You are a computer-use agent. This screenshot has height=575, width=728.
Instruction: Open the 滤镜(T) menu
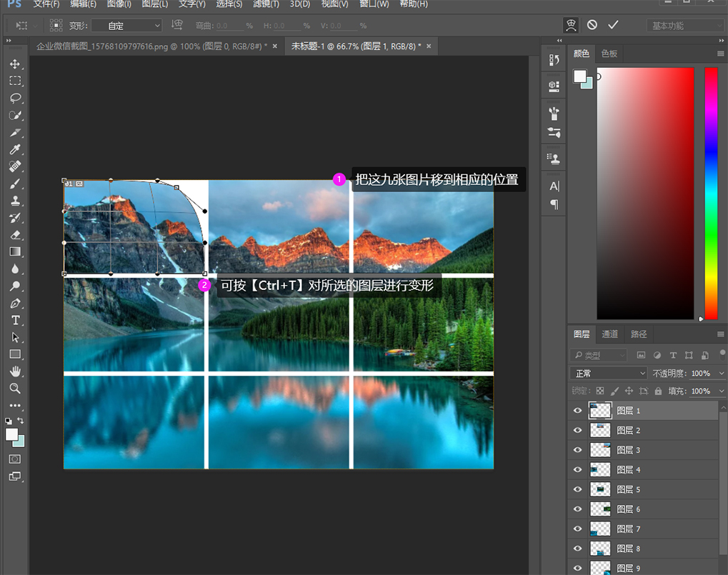266,4
